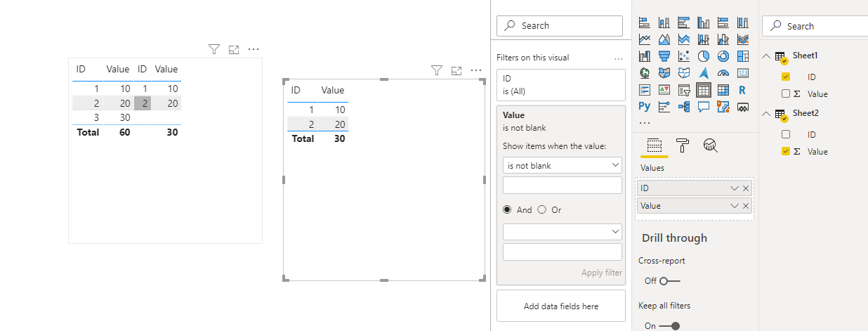Select the Treemap visual
Viewport: 868px width, 331px height.
743,56
